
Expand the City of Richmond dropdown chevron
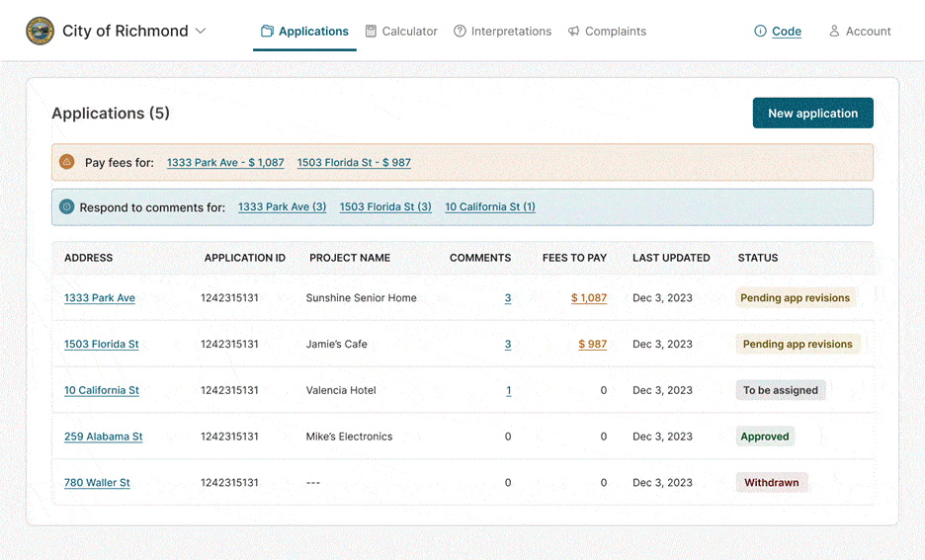point(201,32)
